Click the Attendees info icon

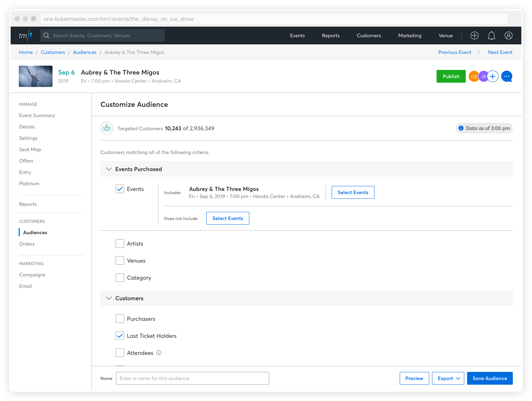(159, 353)
